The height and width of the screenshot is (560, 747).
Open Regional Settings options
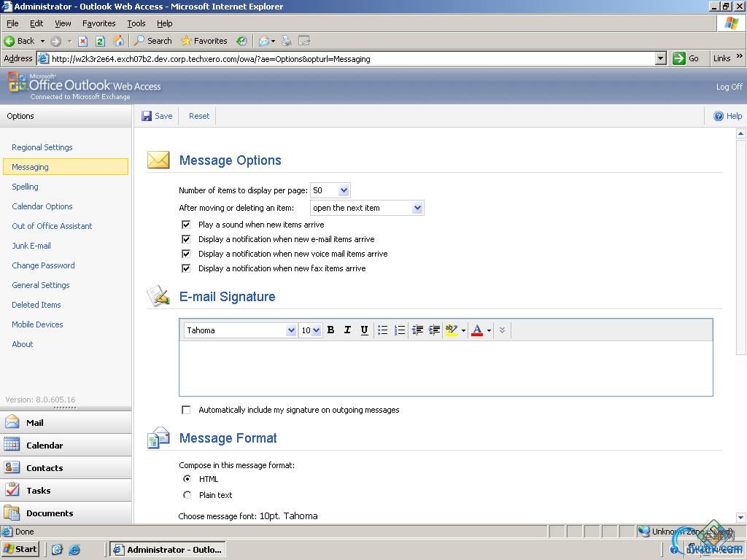(x=42, y=147)
